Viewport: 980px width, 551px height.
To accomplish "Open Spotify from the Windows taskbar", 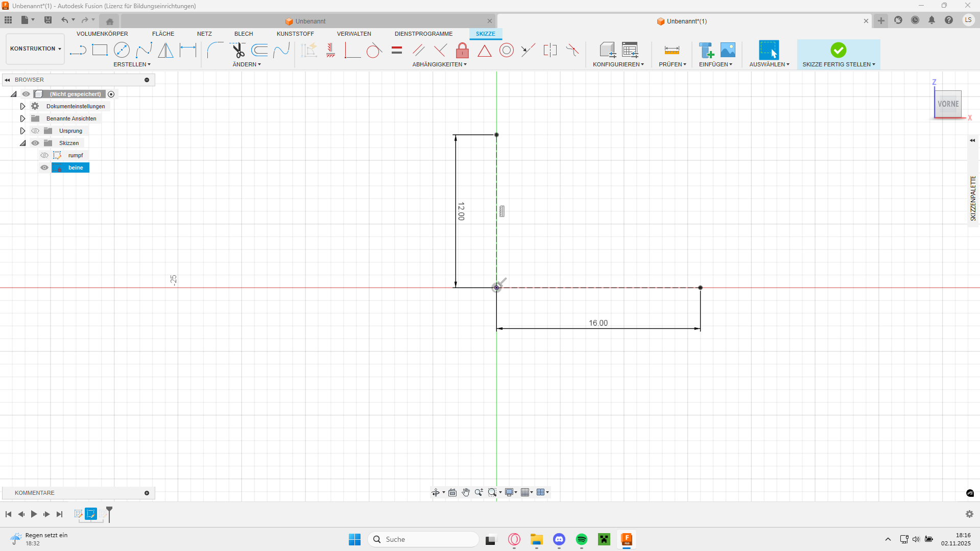I will coord(581,539).
